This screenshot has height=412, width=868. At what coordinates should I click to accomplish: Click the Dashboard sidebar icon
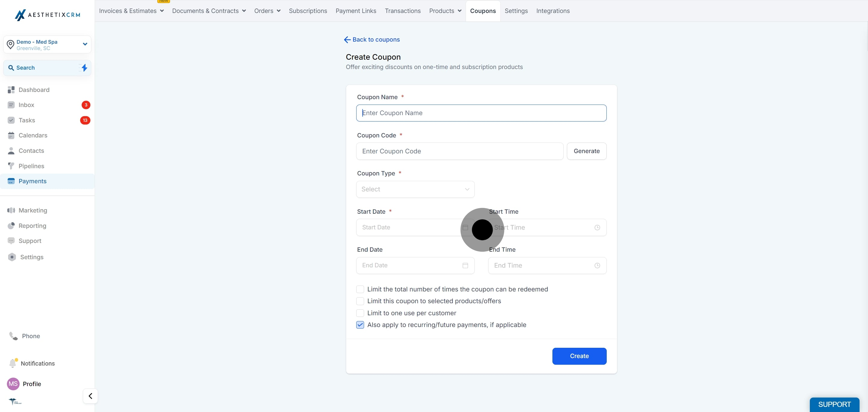point(11,90)
